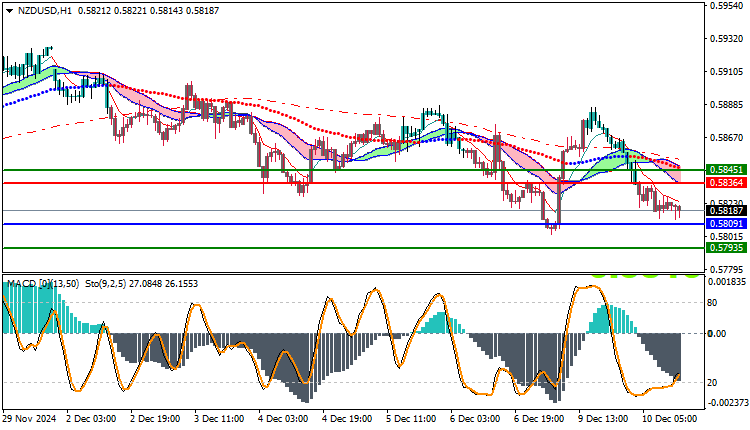Select the red 0.58364 price level label
Screen dimensions: 750x430
pyautogui.click(x=726, y=183)
